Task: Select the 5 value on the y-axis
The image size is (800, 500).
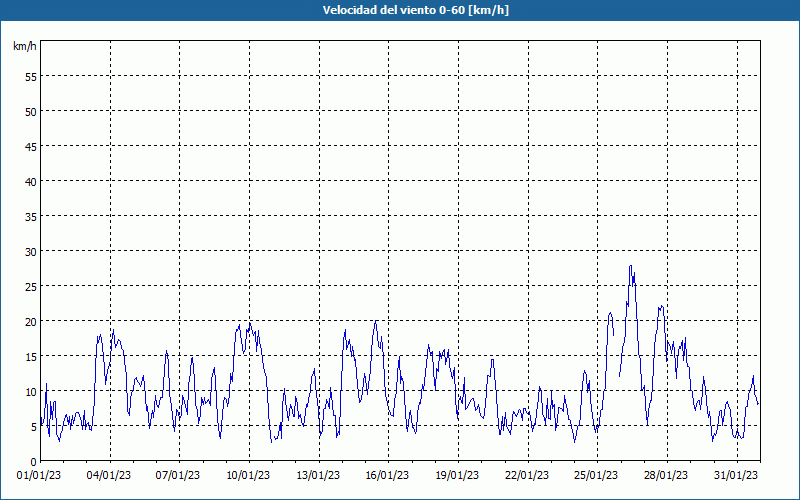Action: tap(34, 427)
